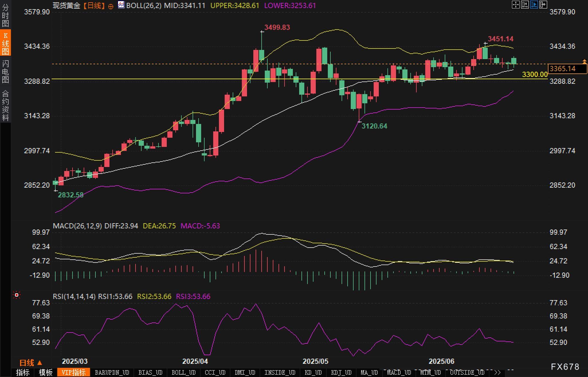Apply the BOLL_UD indicator
This screenshot has height=377, width=588.
click(x=183, y=372)
